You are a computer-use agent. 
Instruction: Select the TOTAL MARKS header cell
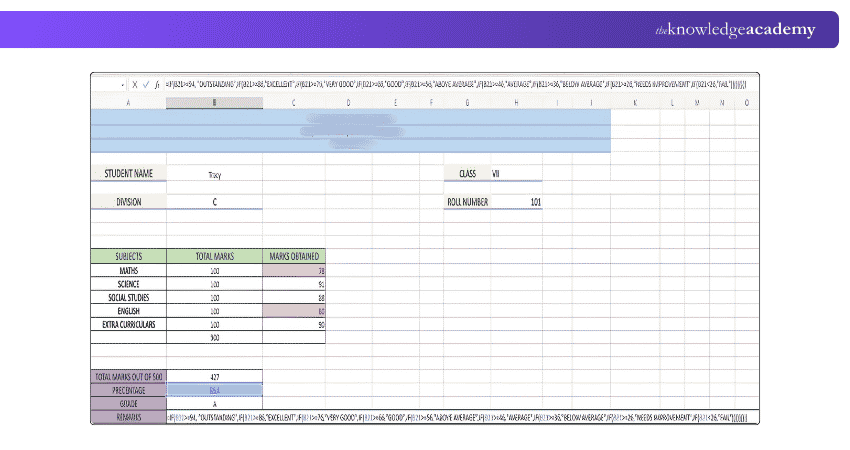215,256
